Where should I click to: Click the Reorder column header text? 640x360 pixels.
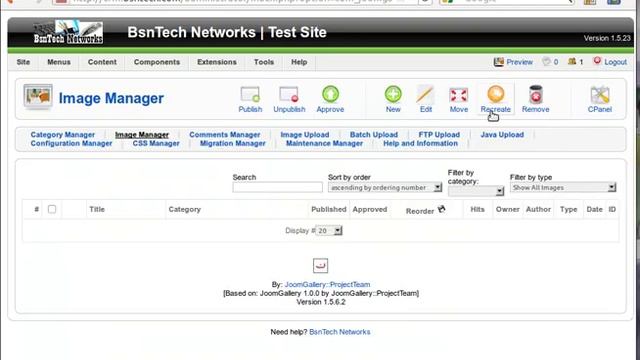(x=420, y=211)
